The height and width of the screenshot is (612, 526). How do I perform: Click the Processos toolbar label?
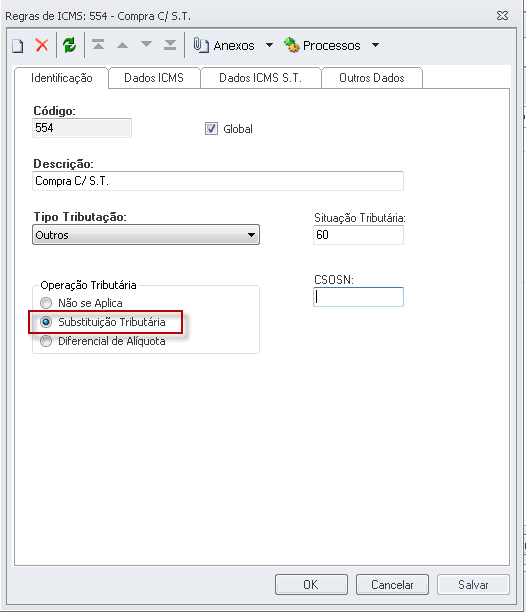click(x=332, y=46)
